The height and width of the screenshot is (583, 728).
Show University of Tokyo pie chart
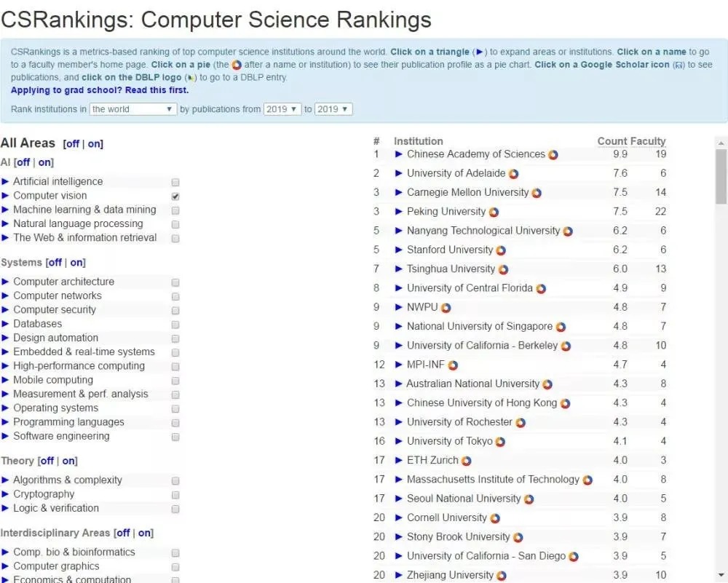coord(500,442)
